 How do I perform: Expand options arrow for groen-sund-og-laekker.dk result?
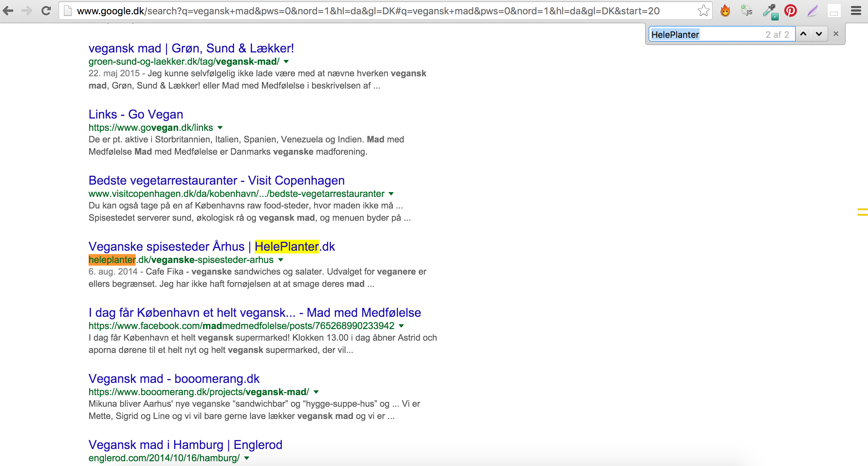(286, 62)
